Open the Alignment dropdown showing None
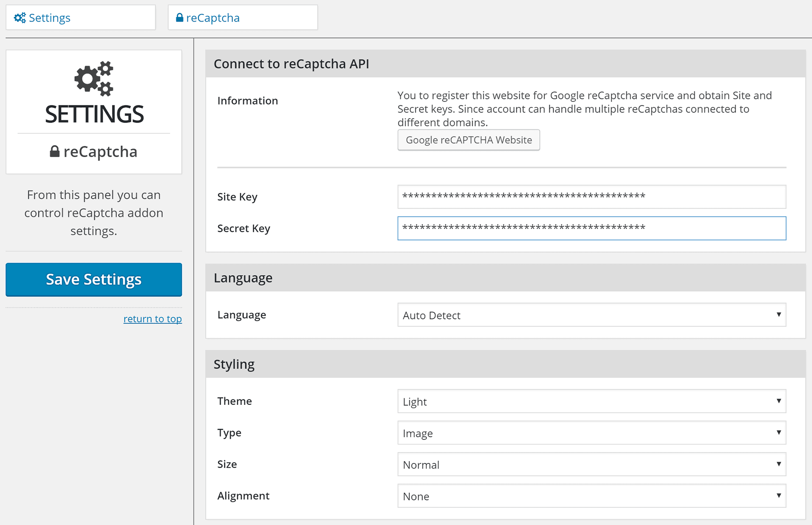Screen dimensions: 812x525 [592, 496]
